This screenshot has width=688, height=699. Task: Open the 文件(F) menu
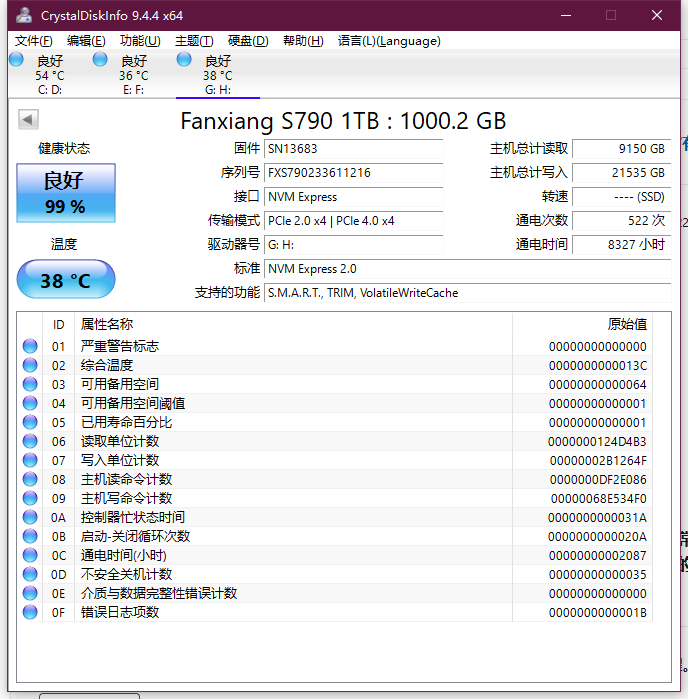(33, 41)
